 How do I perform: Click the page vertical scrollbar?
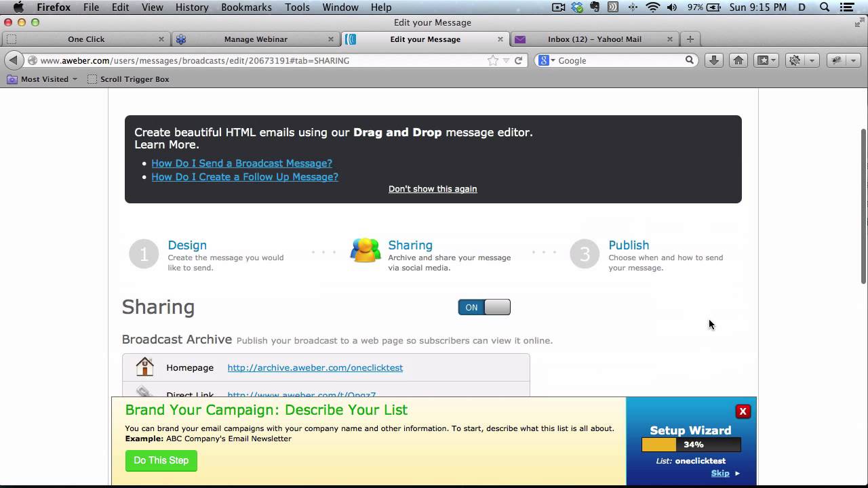863,206
